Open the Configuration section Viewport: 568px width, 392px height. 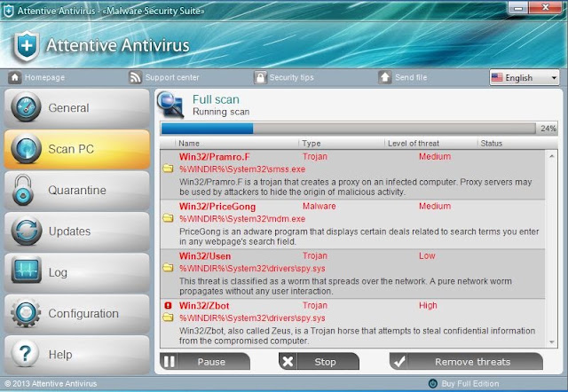77,313
